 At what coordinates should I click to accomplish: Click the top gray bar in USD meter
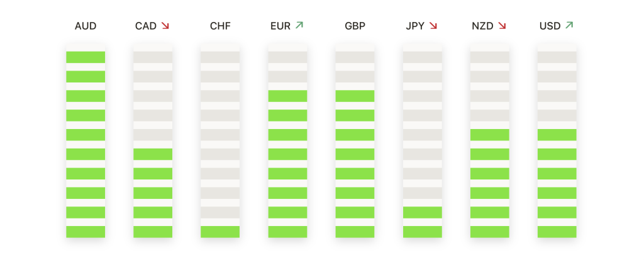[557, 57]
